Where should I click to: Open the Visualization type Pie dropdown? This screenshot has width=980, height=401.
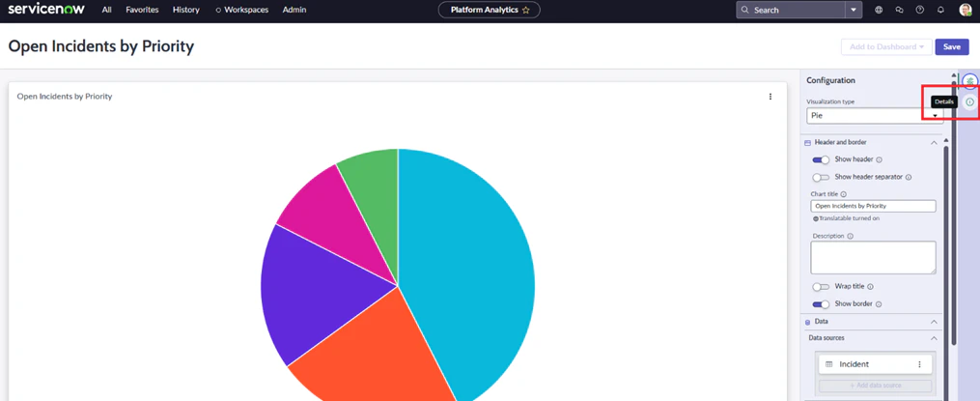[x=875, y=116]
